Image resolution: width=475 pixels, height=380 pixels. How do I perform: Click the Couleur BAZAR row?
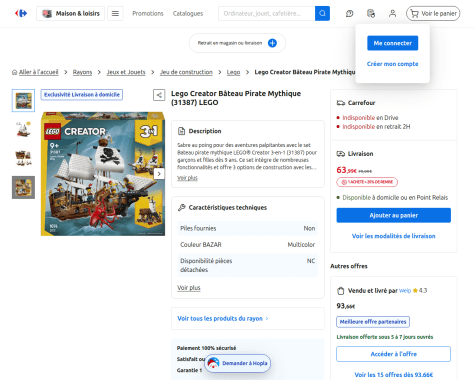(248, 245)
